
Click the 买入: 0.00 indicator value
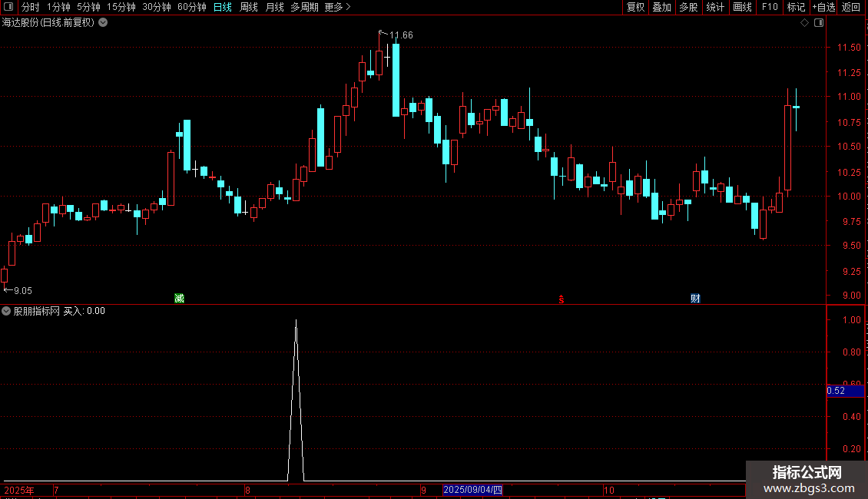coord(84,311)
